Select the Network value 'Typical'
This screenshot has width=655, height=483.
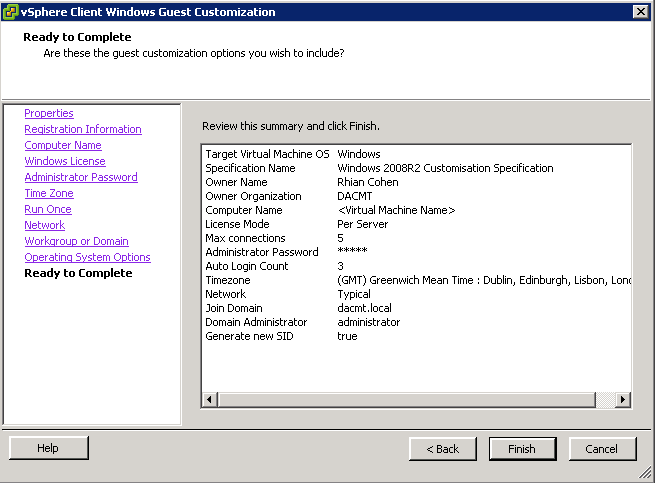[x=354, y=294]
